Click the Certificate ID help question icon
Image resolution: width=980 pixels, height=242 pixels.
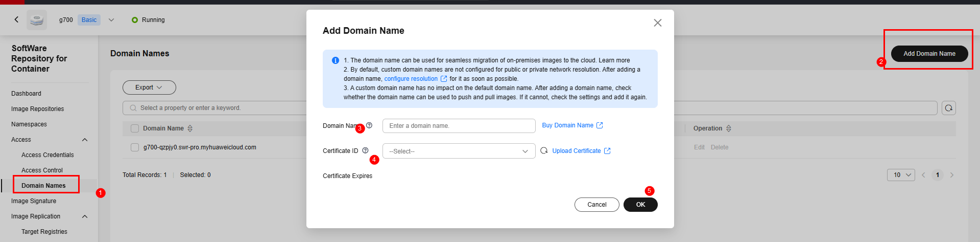[365, 150]
